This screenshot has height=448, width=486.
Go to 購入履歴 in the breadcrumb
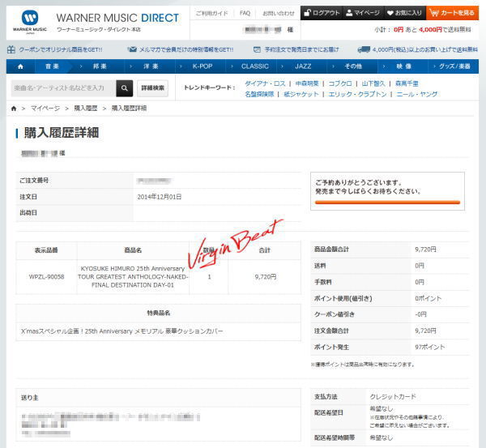pyautogui.click(x=86, y=109)
